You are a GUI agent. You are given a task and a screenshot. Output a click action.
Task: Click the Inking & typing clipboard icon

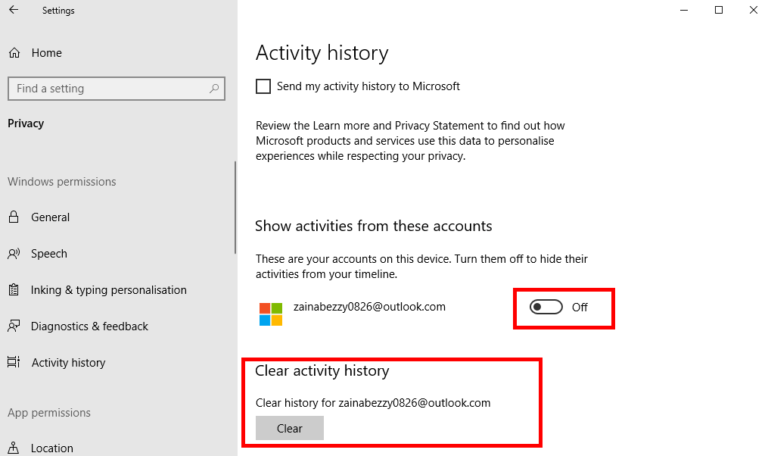pos(14,290)
